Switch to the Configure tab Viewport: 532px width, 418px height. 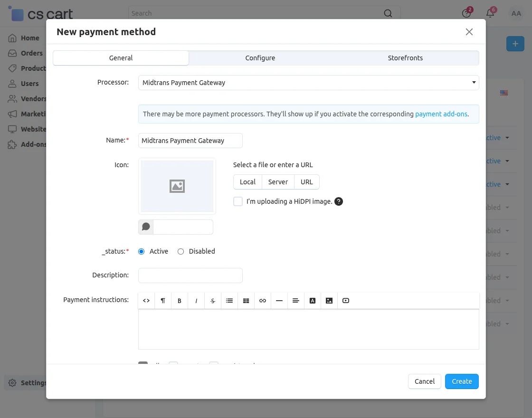tap(260, 57)
